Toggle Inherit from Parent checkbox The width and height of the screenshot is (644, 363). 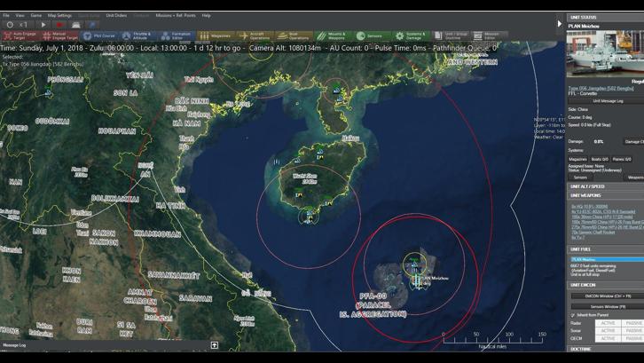pos(573,315)
